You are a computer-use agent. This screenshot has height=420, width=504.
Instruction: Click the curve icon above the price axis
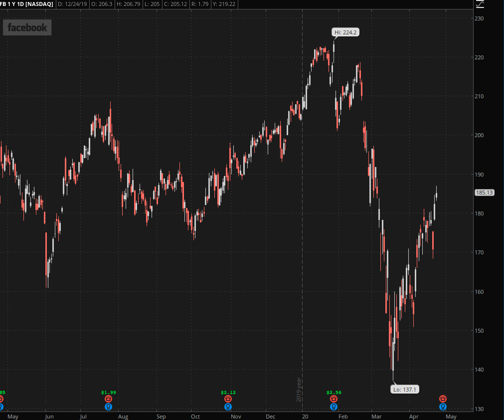(x=480, y=4)
